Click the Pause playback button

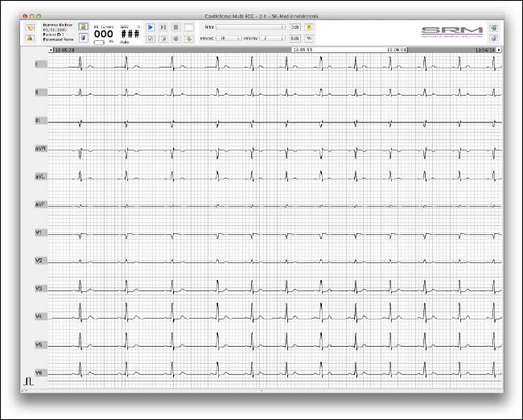click(x=163, y=27)
